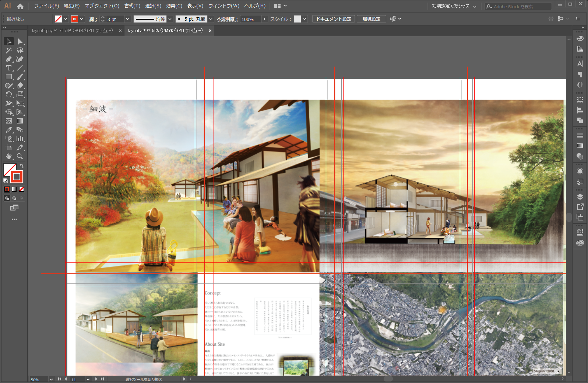The image size is (588, 383).
Task: Click the red stroke color swatch in toolbar
Action: tap(17, 177)
